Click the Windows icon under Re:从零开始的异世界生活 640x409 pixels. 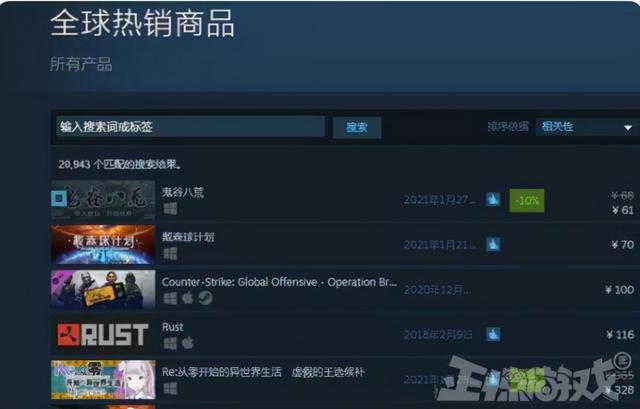click(170, 388)
